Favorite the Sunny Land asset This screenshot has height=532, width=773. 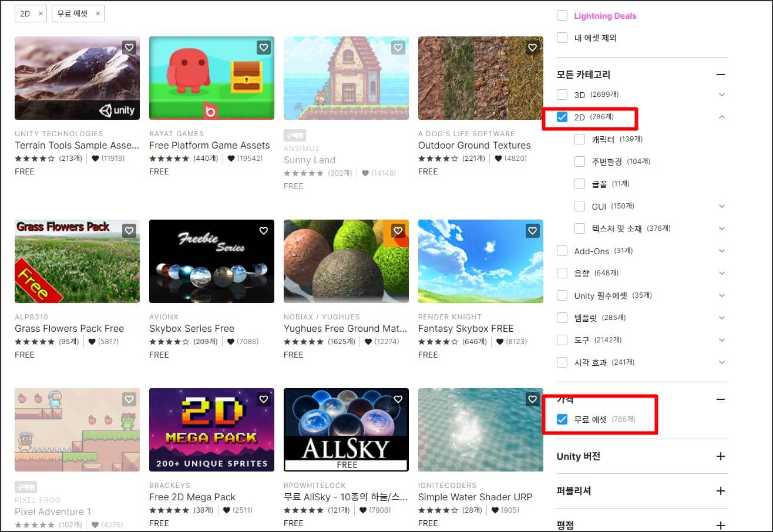[x=398, y=48]
